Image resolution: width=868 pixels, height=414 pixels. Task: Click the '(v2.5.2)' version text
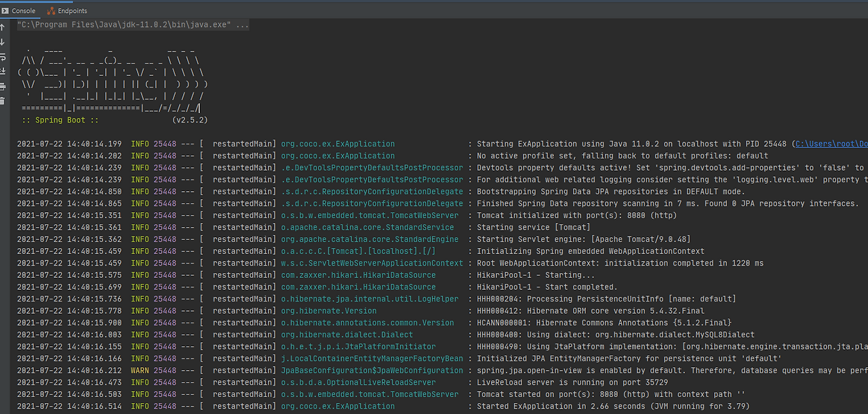coord(190,120)
